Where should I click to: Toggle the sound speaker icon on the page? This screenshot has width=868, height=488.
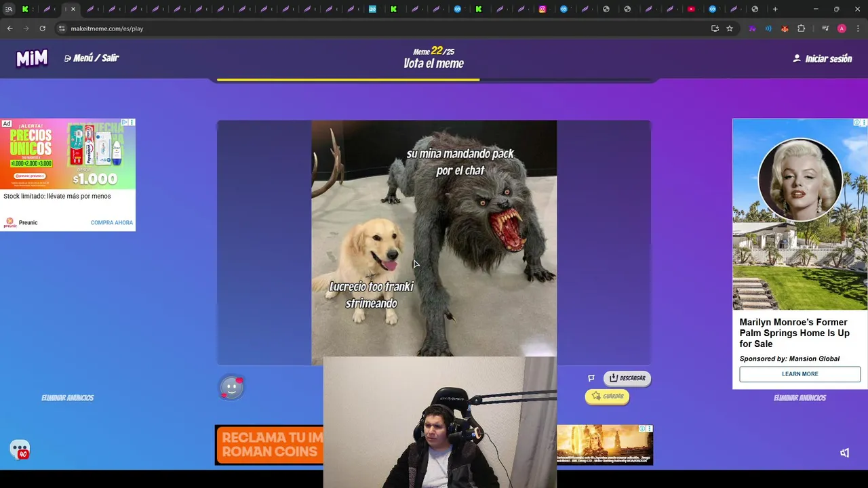[x=845, y=453]
